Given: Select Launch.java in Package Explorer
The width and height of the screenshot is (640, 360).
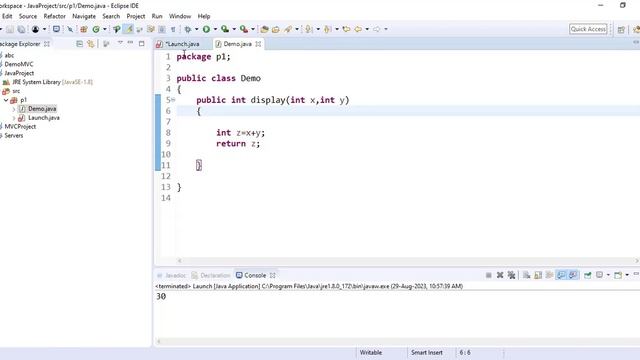Looking at the screenshot, I should click(x=44, y=118).
